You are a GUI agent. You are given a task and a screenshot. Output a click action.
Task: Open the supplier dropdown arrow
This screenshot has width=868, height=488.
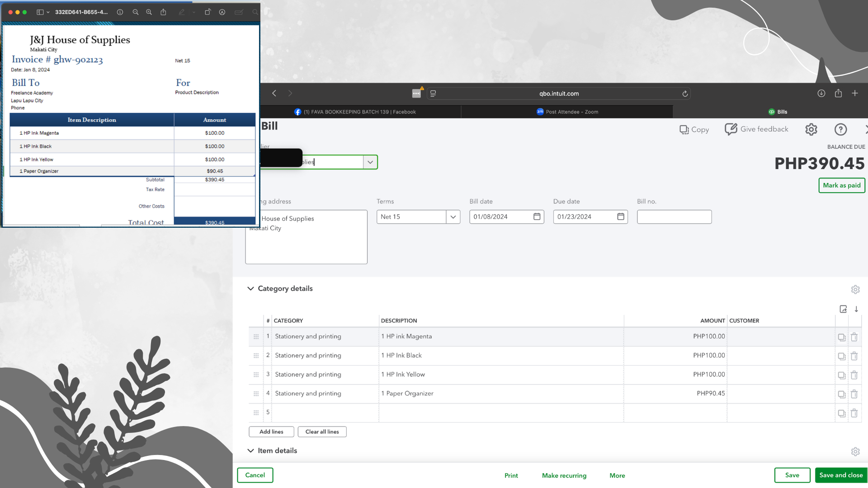(370, 162)
